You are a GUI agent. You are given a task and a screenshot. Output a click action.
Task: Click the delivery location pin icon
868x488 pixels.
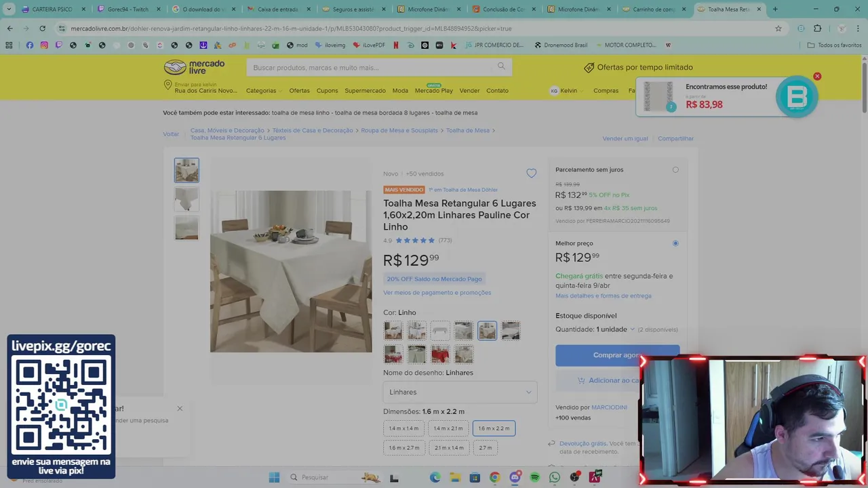tap(167, 85)
